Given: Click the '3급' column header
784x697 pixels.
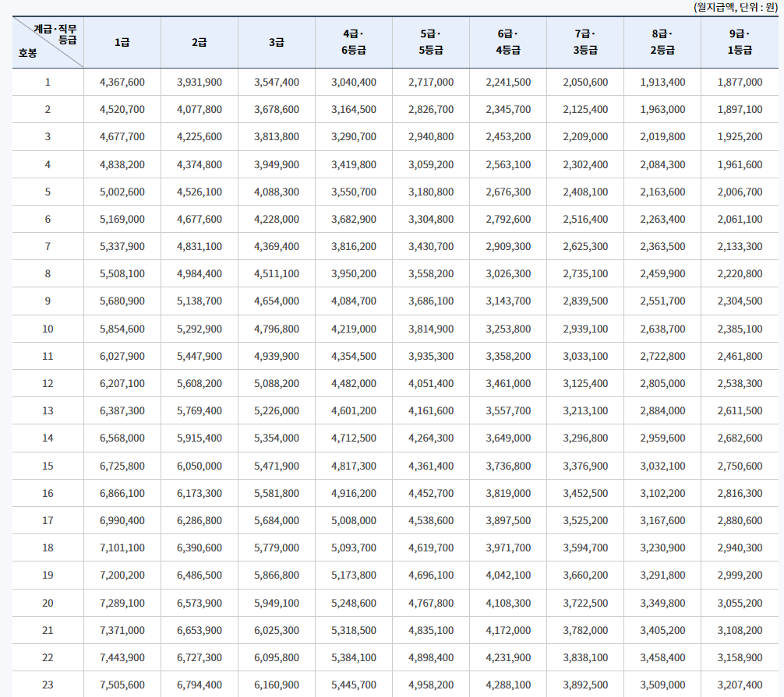Looking at the screenshot, I should [x=277, y=43].
